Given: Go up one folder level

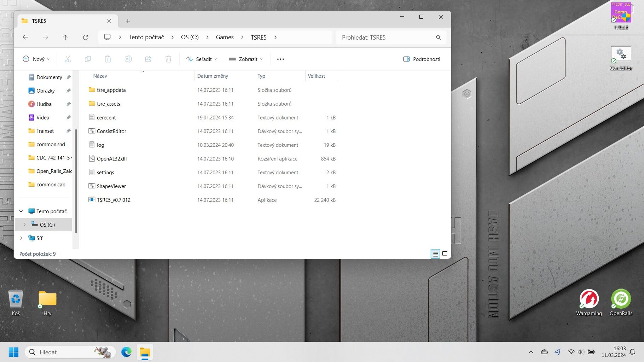Looking at the screenshot, I should (65, 37).
